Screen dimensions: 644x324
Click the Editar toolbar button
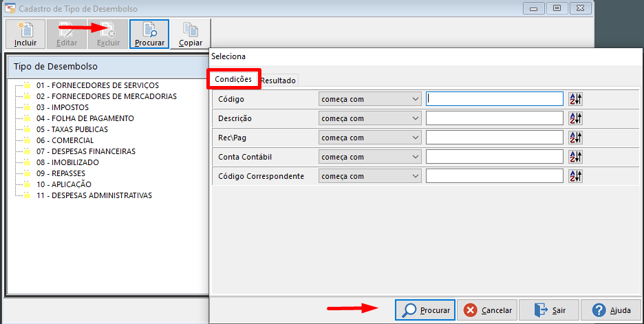(67, 34)
